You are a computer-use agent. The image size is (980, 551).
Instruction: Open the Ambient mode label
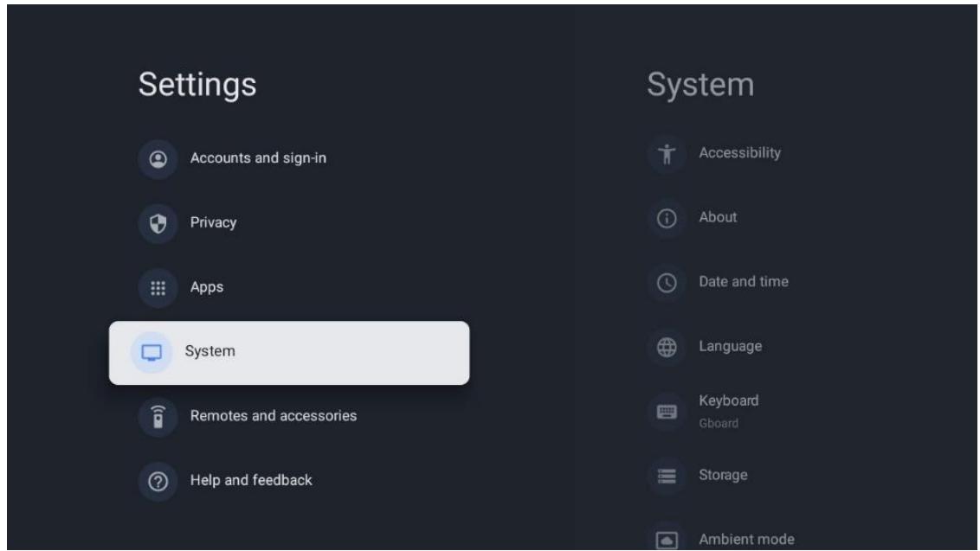(x=746, y=539)
